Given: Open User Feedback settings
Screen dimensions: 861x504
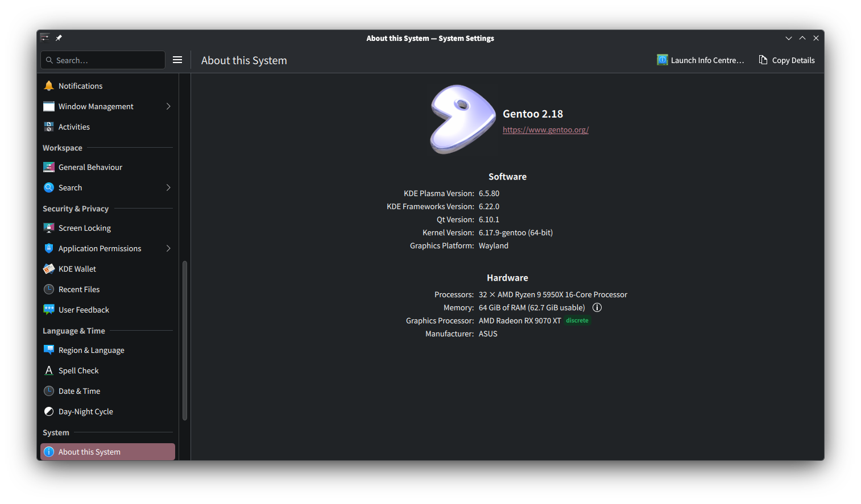Looking at the screenshot, I should [x=107, y=310].
